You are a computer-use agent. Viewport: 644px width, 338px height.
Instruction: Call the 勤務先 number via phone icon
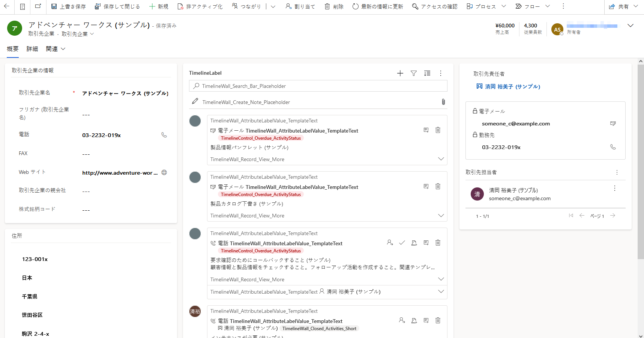coord(613,147)
